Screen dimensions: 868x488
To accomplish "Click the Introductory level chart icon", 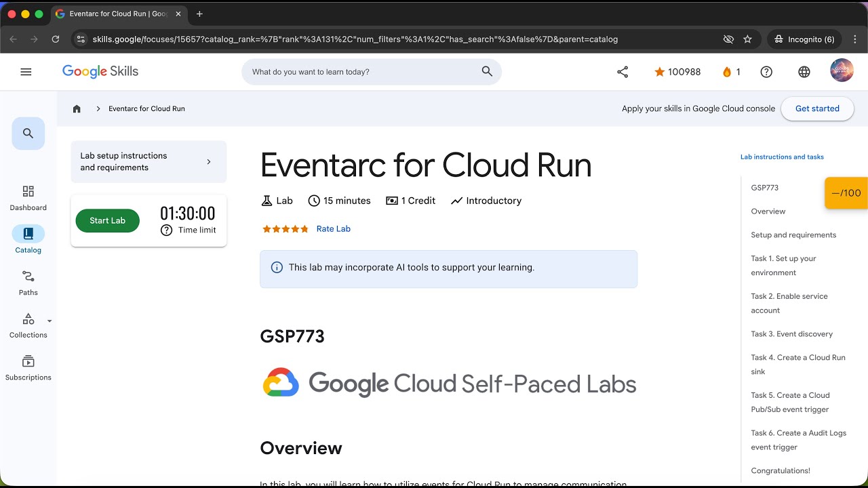I will pyautogui.click(x=456, y=201).
